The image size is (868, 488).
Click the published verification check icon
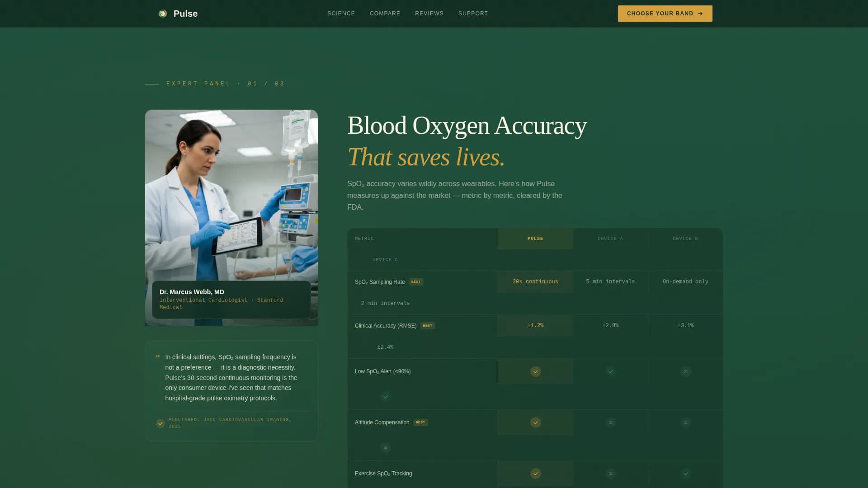pyautogui.click(x=160, y=423)
